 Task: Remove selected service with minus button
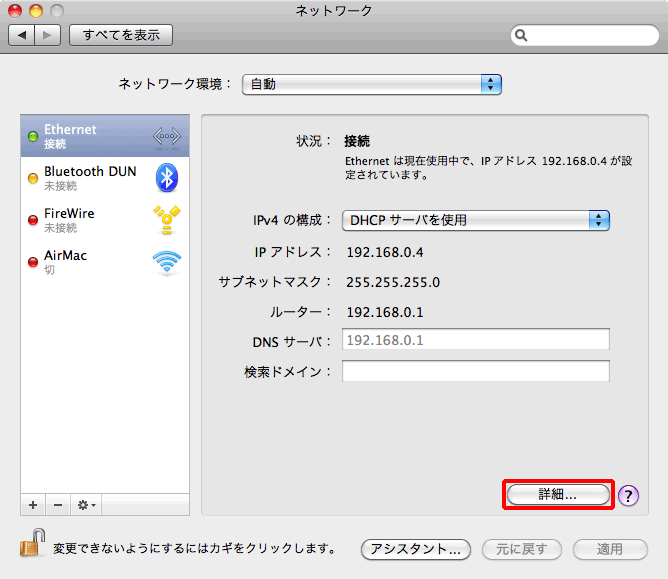[x=57, y=505]
